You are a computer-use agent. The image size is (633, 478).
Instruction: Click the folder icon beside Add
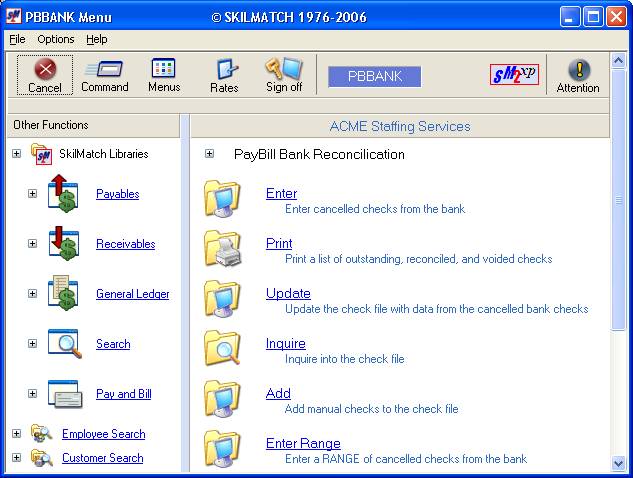click(x=223, y=399)
